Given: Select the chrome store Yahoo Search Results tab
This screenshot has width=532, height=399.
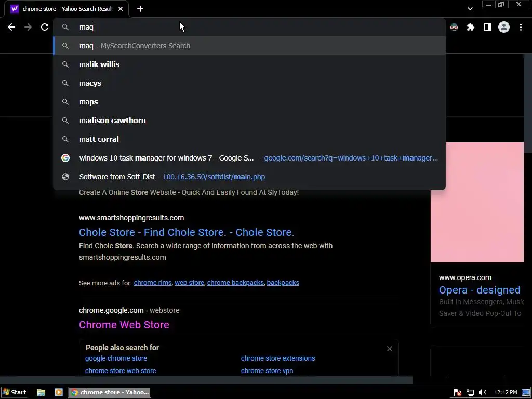Looking at the screenshot, I should 66,9.
